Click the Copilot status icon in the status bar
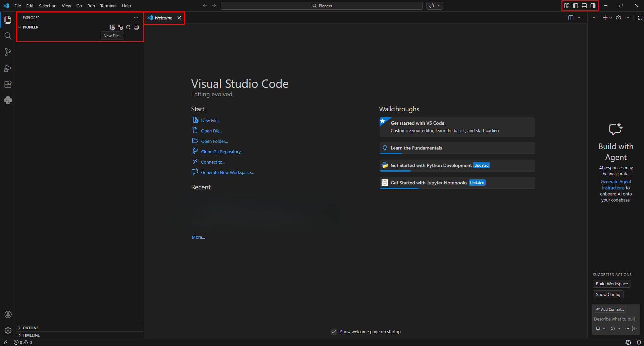644x346 pixels. [628, 342]
